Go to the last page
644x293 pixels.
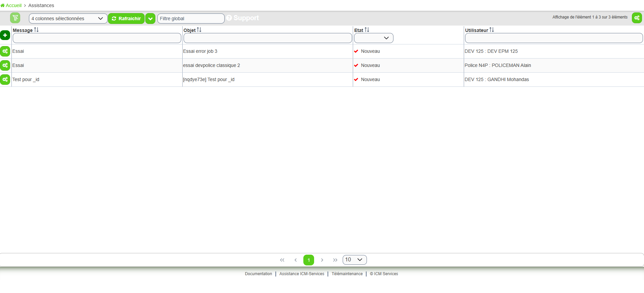pos(335,260)
